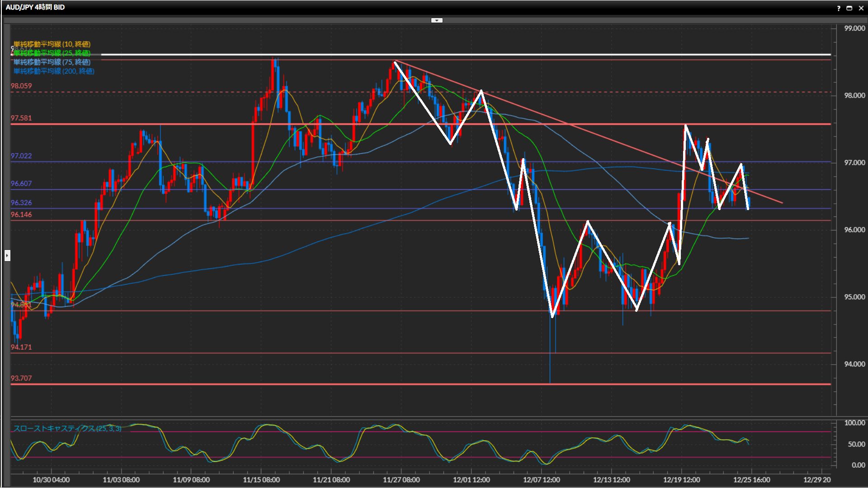Select the 97.022 blue horizontal line label

tap(21, 156)
